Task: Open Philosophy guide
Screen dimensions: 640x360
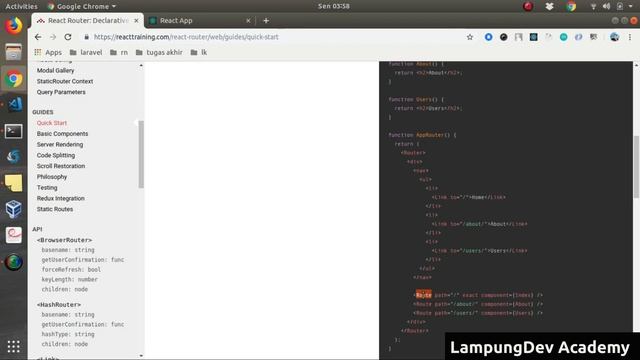Action: click(x=52, y=177)
